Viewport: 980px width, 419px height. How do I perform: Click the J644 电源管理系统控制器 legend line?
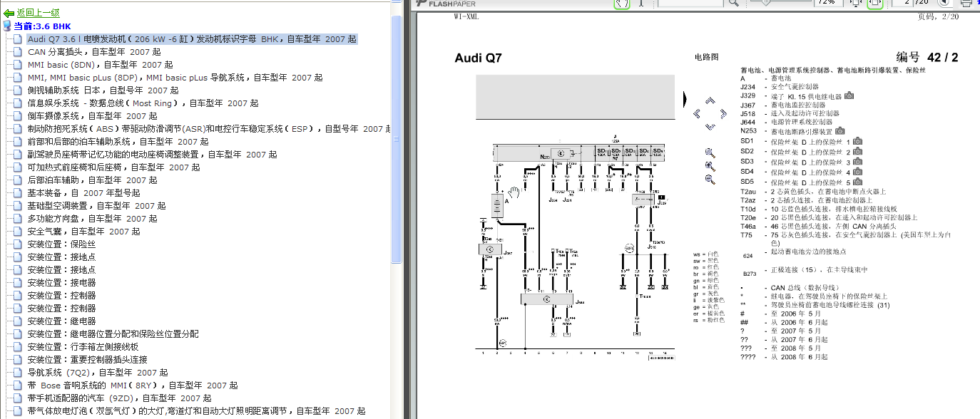(x=787, y=122)
